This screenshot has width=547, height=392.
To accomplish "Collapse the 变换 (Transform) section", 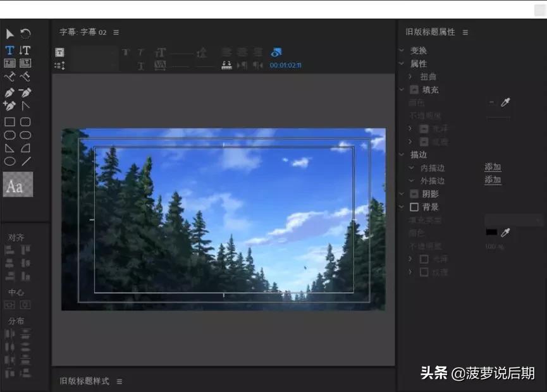I will pyautogui.click(x=403, y=50).
